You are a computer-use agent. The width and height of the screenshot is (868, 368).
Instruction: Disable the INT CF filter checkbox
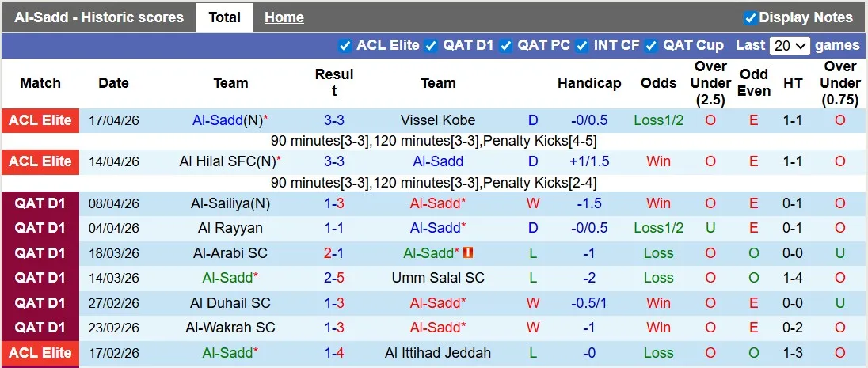(582, 46)
